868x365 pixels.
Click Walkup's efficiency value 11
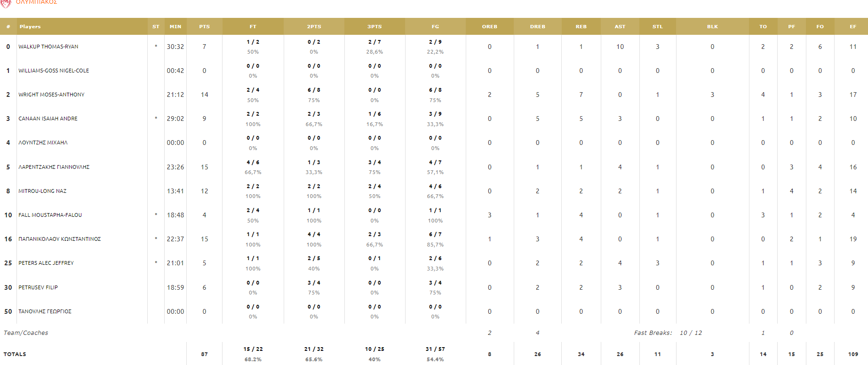(853, 47)
